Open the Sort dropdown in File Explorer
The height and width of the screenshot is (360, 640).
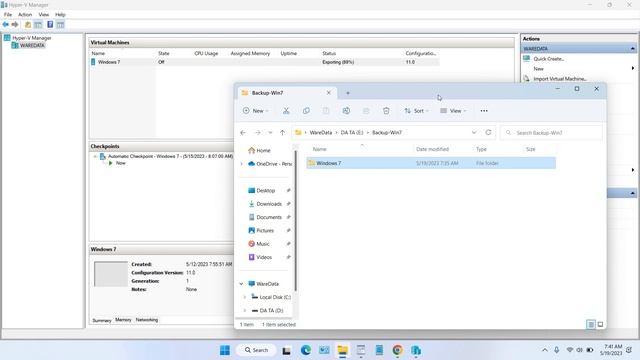[x=417, y=111]
